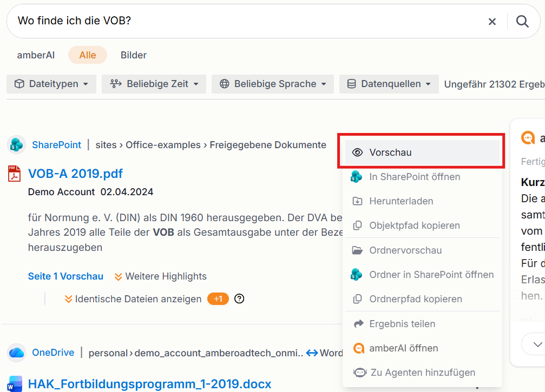Open the OneDrive source link
545x392 pixels.
coord(53,353)
